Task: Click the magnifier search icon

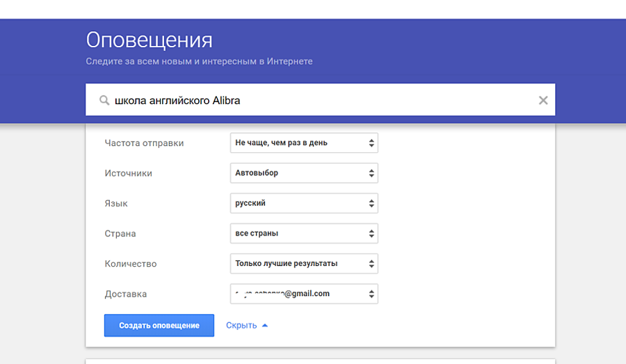Action: [104, 101]
